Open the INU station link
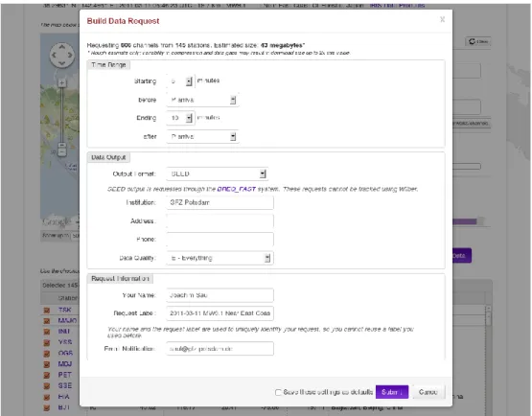This screenshot has width=532, height=416. pos(64,332)
